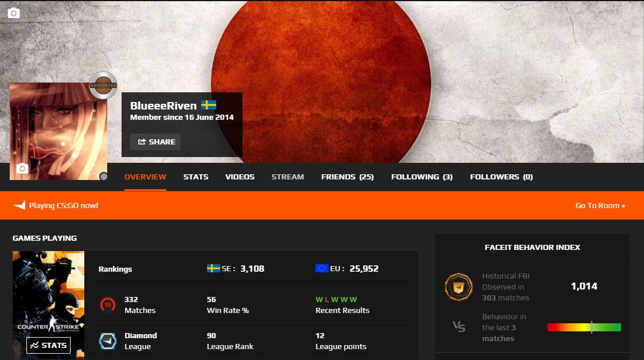Click the Historical FBI badge icon
Viewport: 644px width, 360px height.
[x=458, y=287]
